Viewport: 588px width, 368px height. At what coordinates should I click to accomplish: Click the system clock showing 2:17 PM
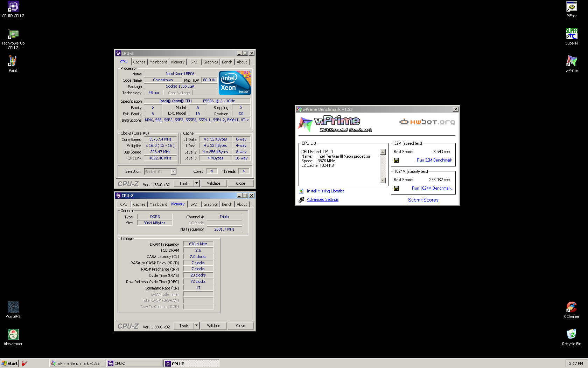pyautogui.click(x=576, y=363)
